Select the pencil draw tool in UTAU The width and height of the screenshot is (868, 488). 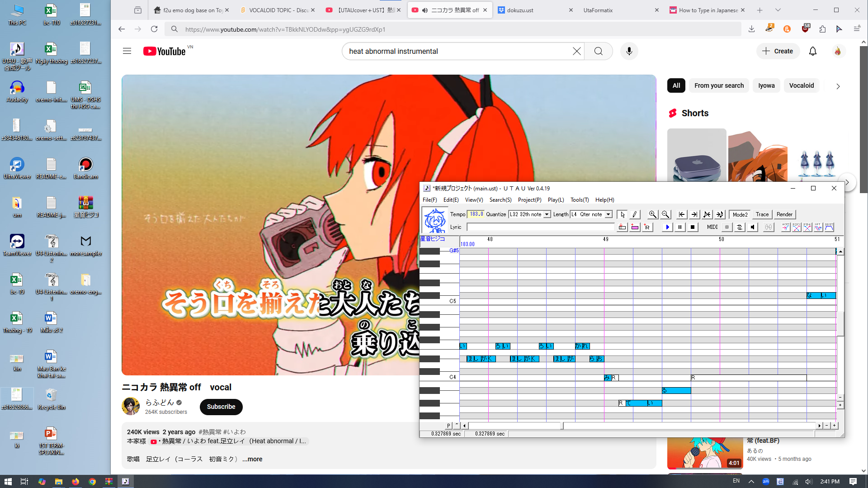tap(635, 214)
